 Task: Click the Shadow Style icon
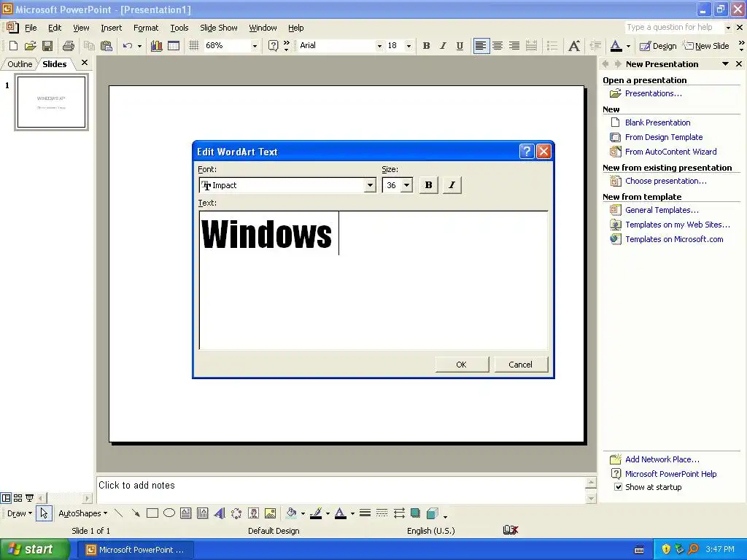(415, 513)
